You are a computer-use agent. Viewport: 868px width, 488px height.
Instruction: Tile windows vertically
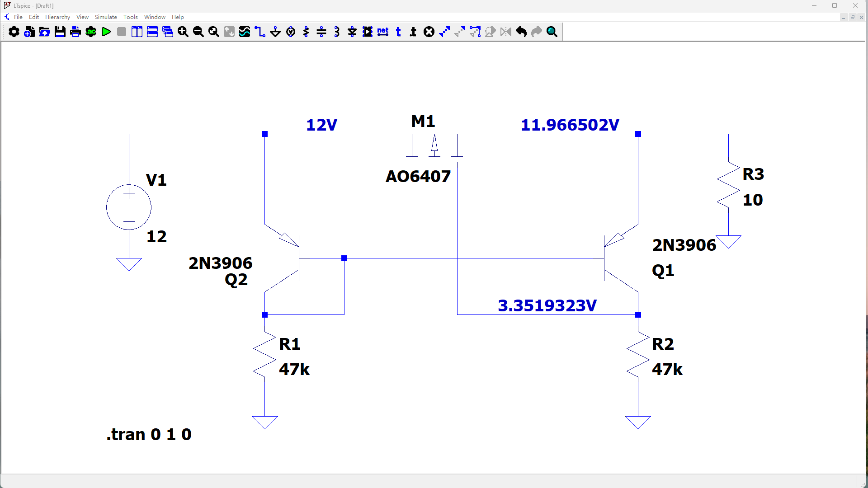[137, 32]
